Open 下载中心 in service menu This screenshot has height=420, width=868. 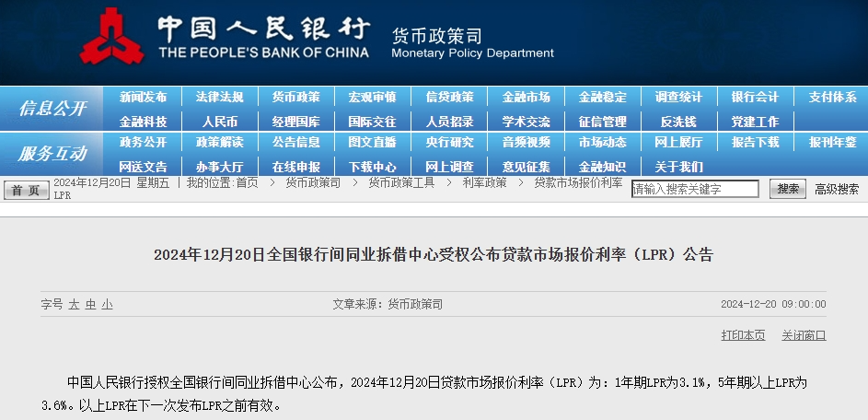coord(372,167)
